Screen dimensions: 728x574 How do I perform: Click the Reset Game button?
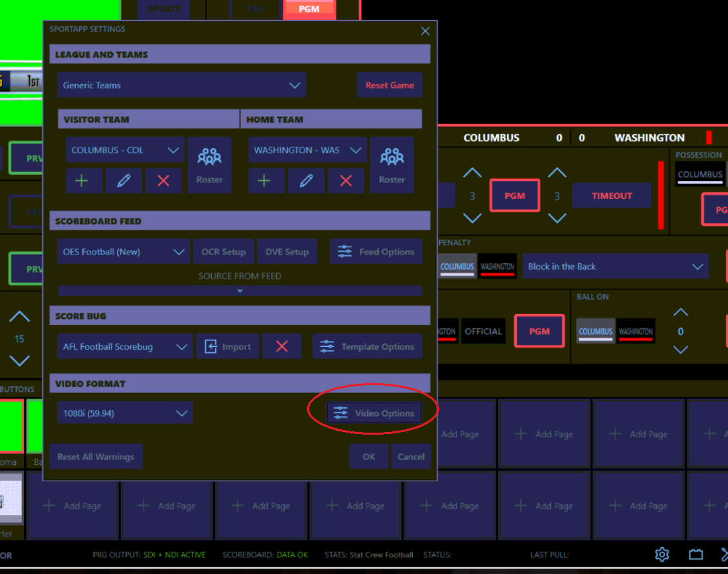click(x=389, y=85)
